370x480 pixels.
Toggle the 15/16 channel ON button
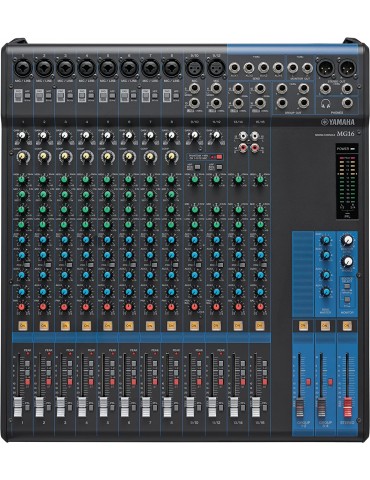click(260, 325)
